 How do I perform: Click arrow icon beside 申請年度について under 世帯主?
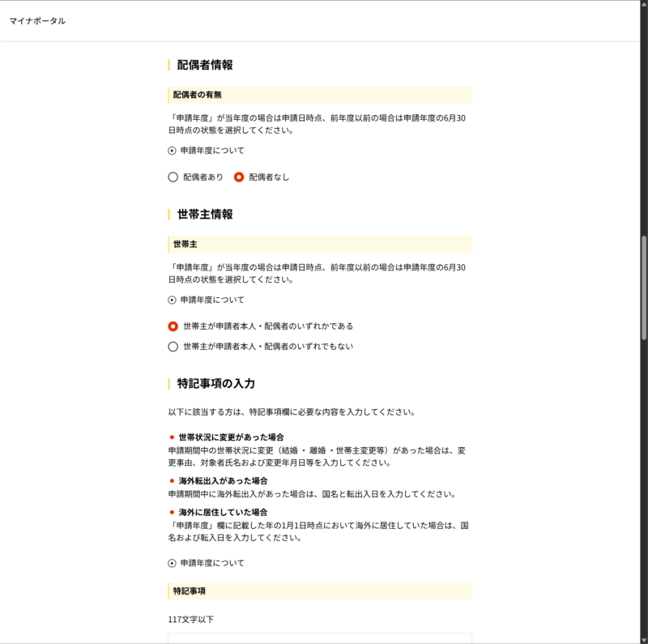[x=172, y=300]
